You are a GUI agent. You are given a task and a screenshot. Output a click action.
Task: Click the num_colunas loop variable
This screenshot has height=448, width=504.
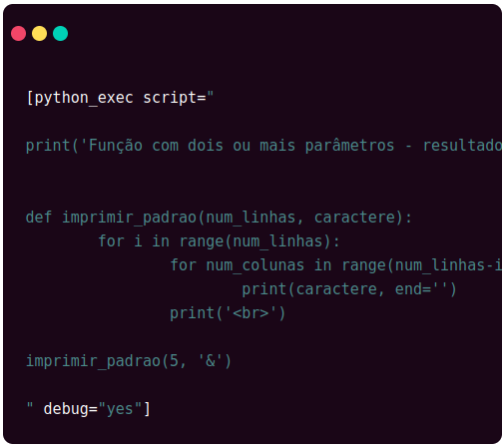pyautogui.click(x=255, y=265)
